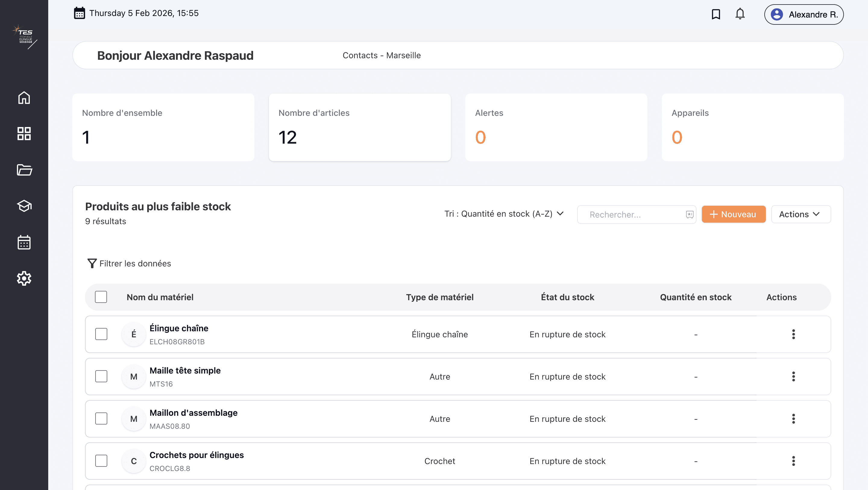Screen dimensions: 868x490
Task: Open the notifications bell
Action: [x=740, y=14]
